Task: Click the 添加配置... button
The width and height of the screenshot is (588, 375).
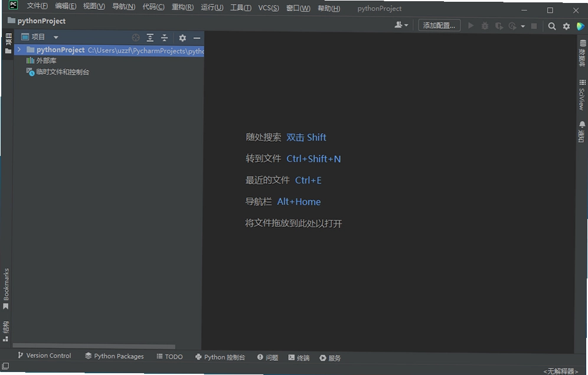Action: [439, 25]
